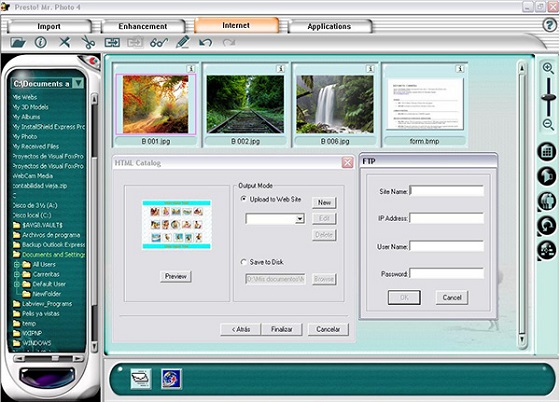
Task: Click the greyed-out redo arrow
Action: point(229,43)
